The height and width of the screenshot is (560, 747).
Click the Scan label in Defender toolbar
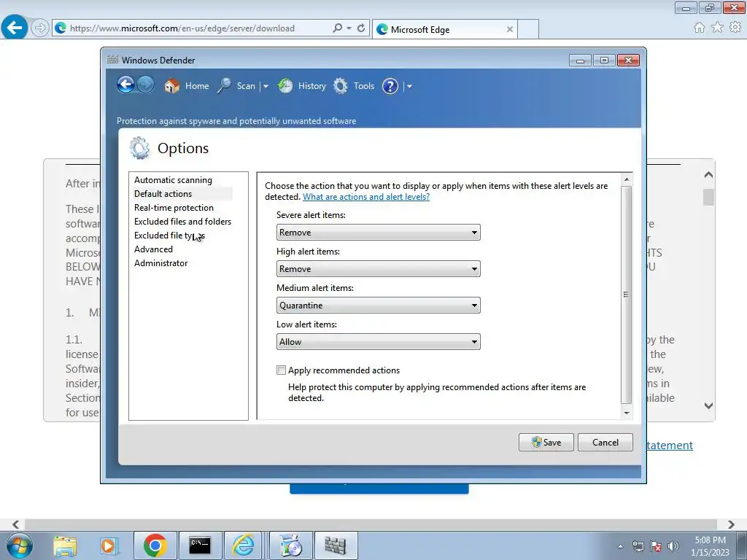click(246, 86)
